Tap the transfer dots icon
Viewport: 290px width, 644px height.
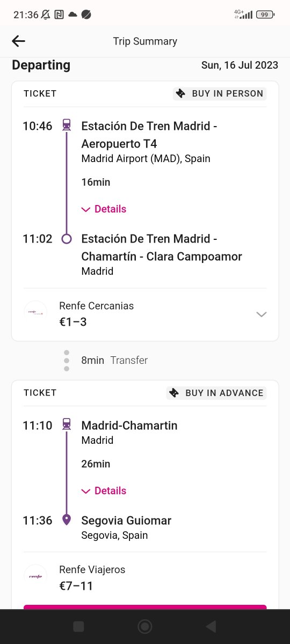click(x=67, y=361)
